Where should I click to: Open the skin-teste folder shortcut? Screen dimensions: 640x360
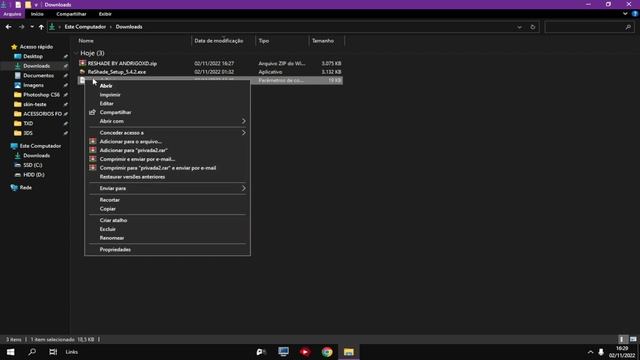pos(35,104)
